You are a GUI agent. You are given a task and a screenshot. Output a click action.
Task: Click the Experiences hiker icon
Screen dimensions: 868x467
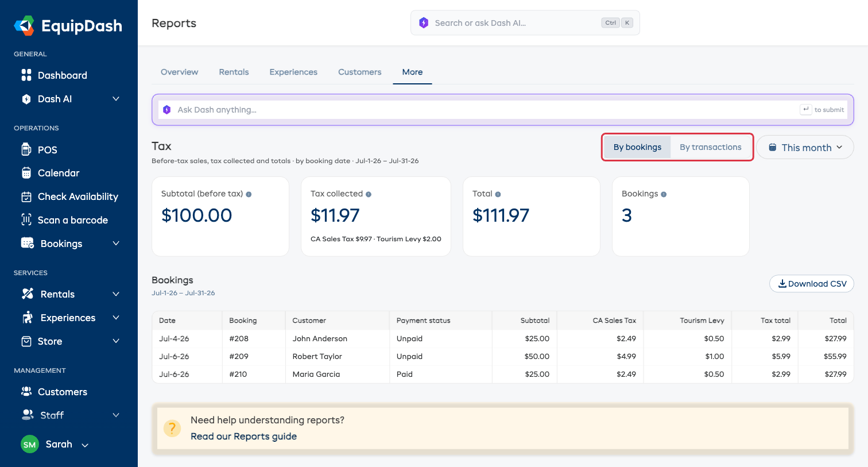28,317
